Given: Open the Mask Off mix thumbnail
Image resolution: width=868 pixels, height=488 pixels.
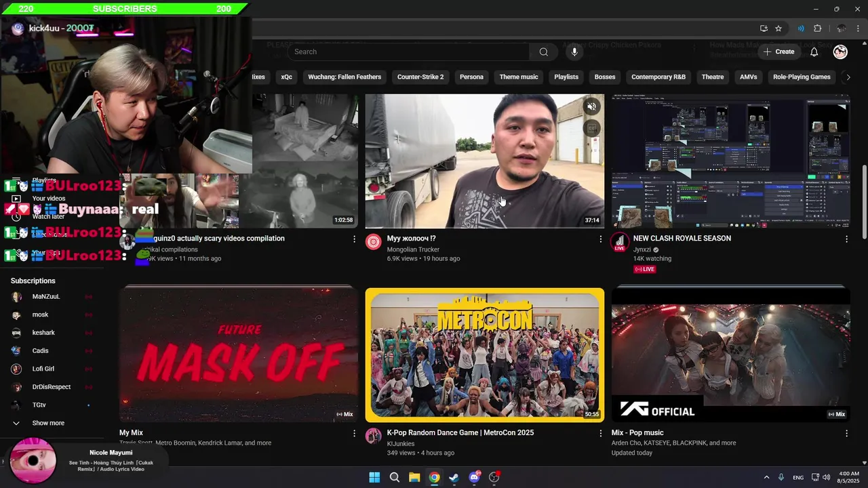Looking at the screenshot, I should (239, 354).
